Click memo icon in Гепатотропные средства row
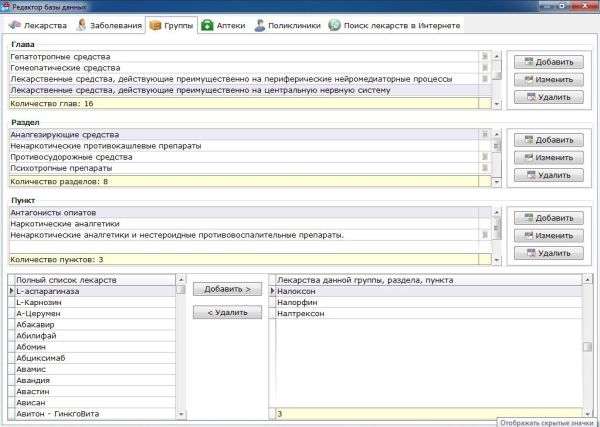 485,57
